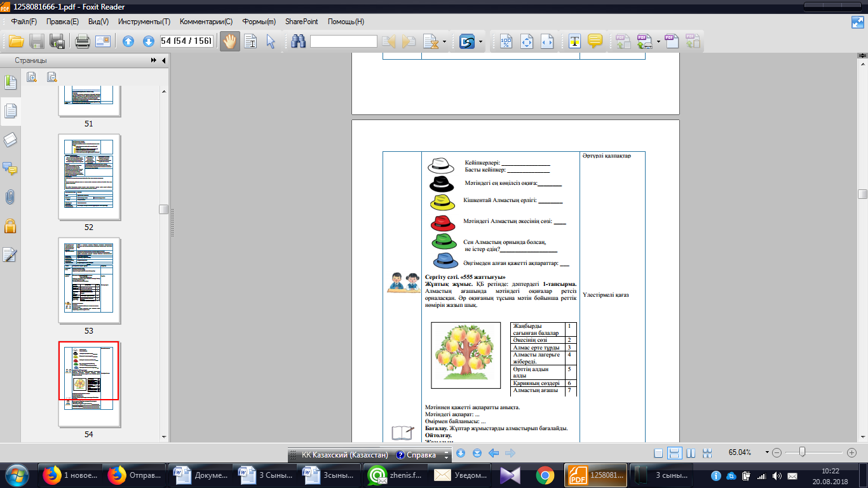Expand Pages panel options double-arrow
This screenshot has height=488, width=868.
point(154,61)
